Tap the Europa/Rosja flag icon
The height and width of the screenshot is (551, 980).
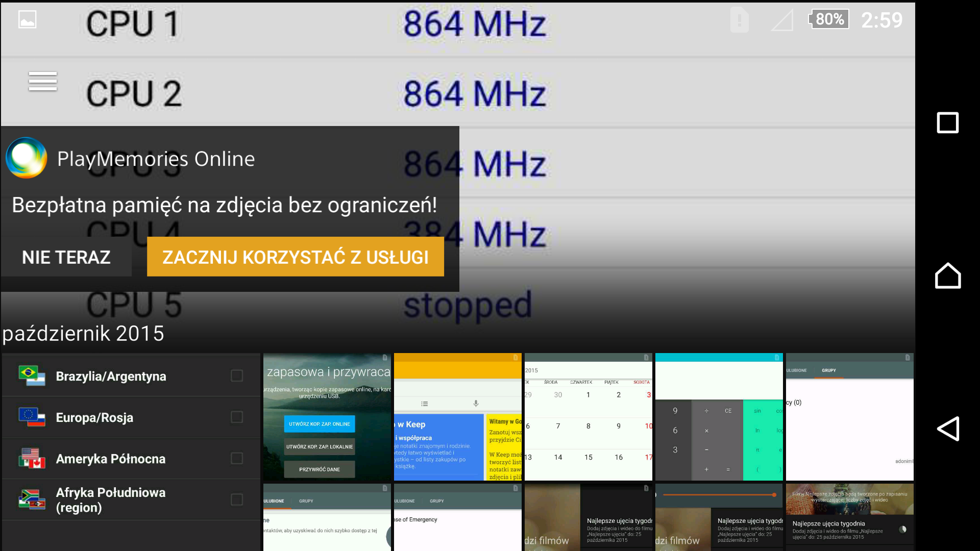[32, 417]
